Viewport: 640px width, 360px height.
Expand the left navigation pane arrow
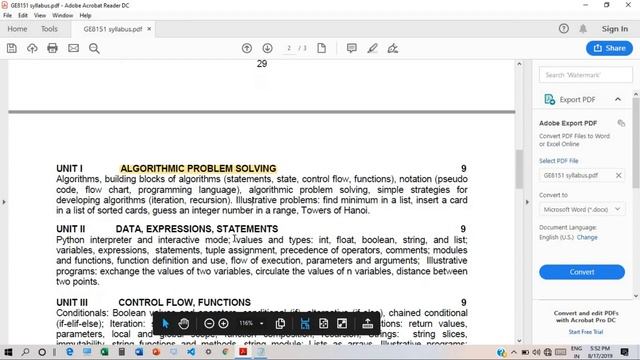click(x=4, y=202)
